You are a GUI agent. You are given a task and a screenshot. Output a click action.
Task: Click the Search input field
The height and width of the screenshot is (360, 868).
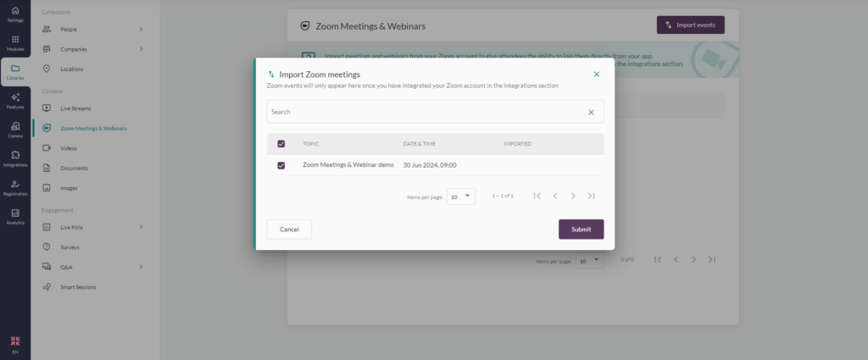424,112
